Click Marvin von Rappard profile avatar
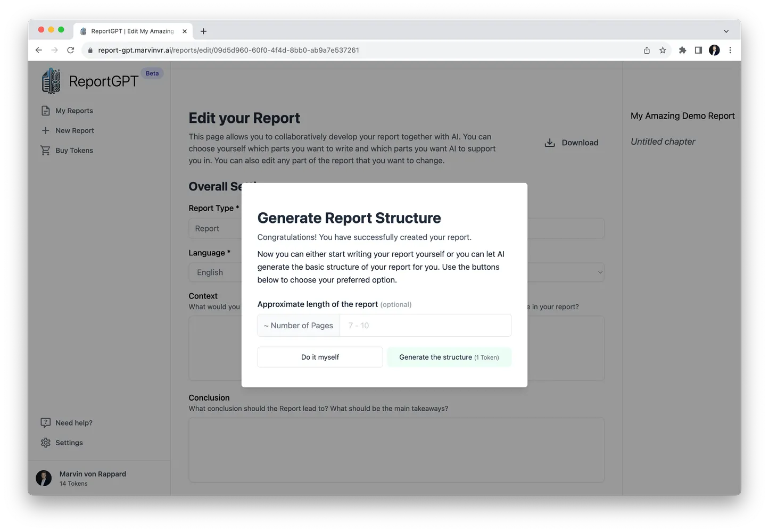 point(44,478)
